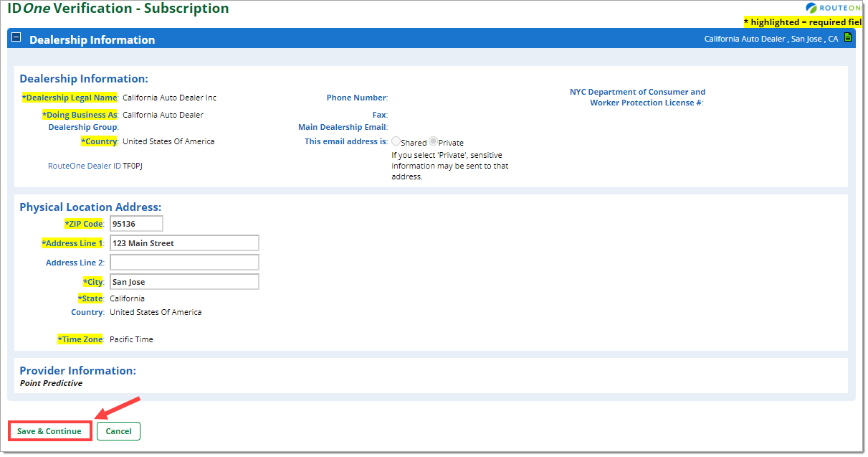Click the Save & Continue button
The image size is (868, 457).
pos(49,431)
